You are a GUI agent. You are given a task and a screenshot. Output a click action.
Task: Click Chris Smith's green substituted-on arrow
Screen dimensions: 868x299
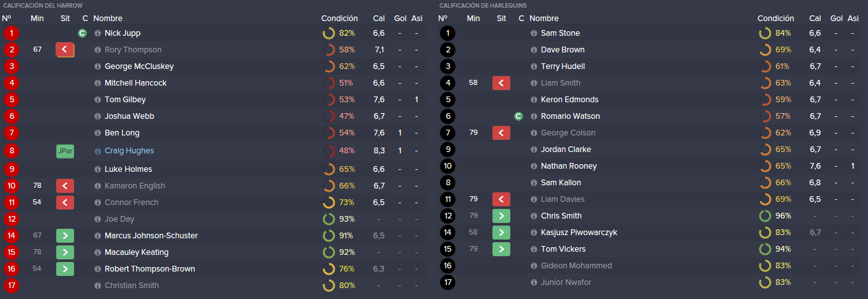click(501, 216)
